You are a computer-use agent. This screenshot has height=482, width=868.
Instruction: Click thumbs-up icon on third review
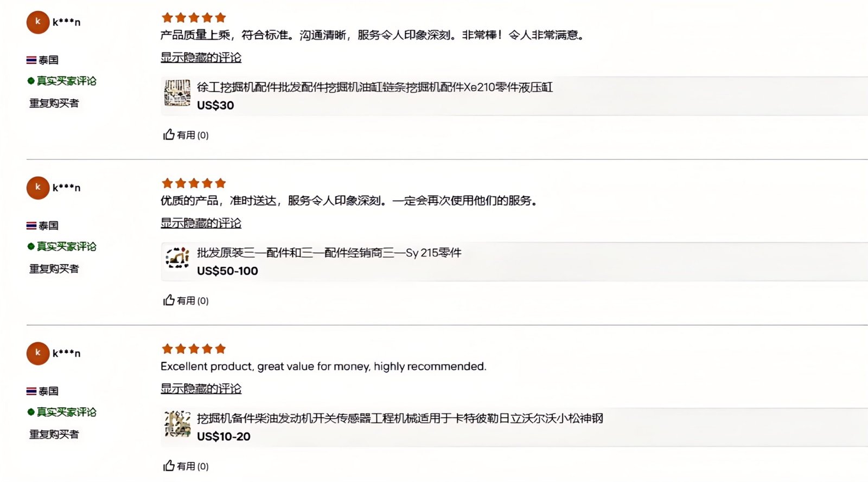click(x=169, y=465)
